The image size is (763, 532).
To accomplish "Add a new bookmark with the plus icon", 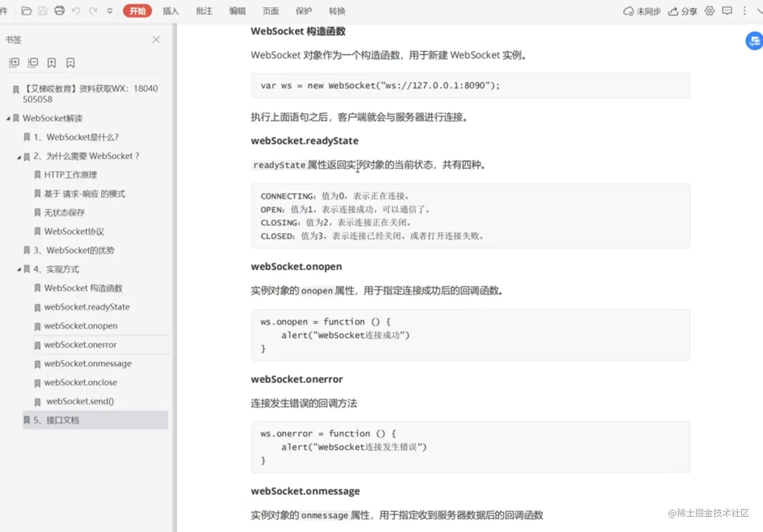I will coord(51,63).
